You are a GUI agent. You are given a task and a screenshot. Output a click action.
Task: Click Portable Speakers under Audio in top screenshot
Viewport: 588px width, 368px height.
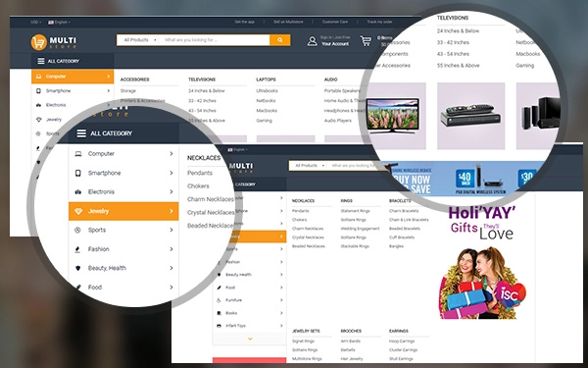click(x=342, y=91)
